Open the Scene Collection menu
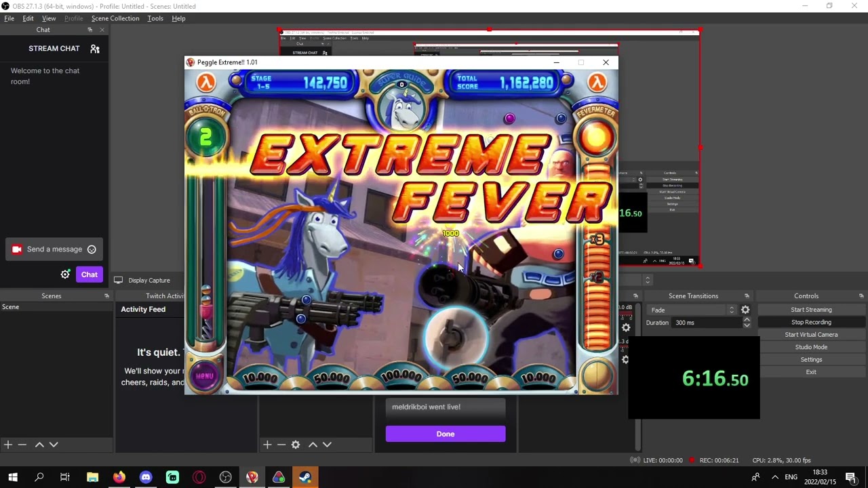This screenshot has height=488, width=868. 115,18
